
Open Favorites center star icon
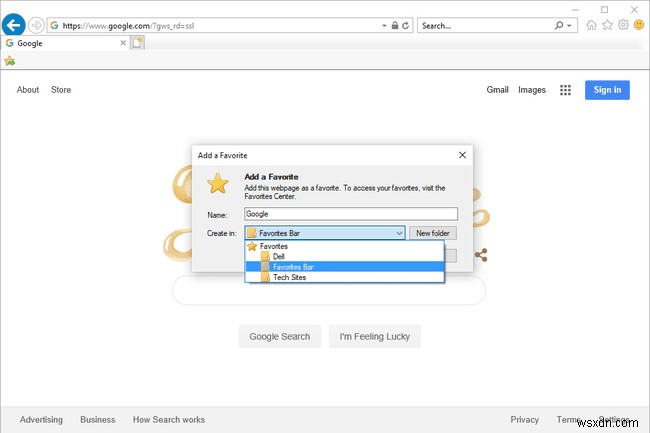(x=607, y=25)
